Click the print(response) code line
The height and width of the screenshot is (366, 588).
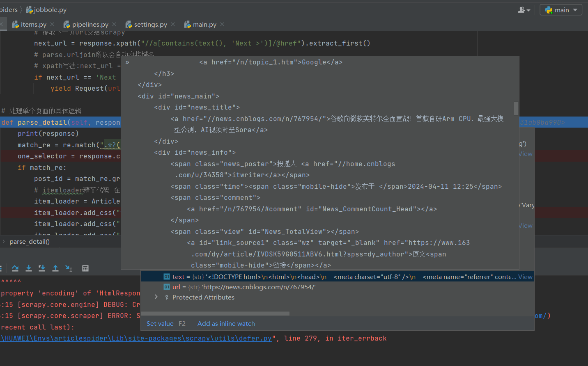pyautogui.click(x=48, y=134)
